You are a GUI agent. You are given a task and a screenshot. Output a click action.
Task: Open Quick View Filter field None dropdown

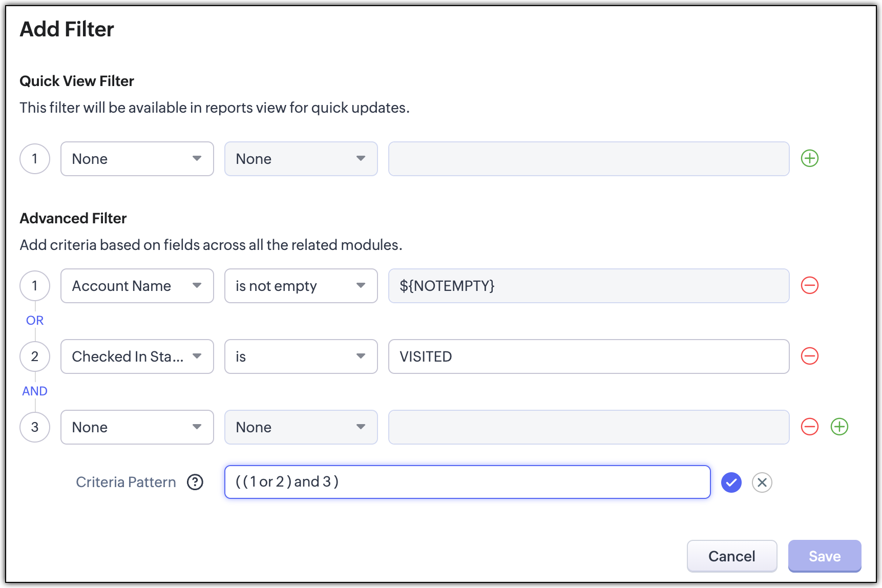137,159
